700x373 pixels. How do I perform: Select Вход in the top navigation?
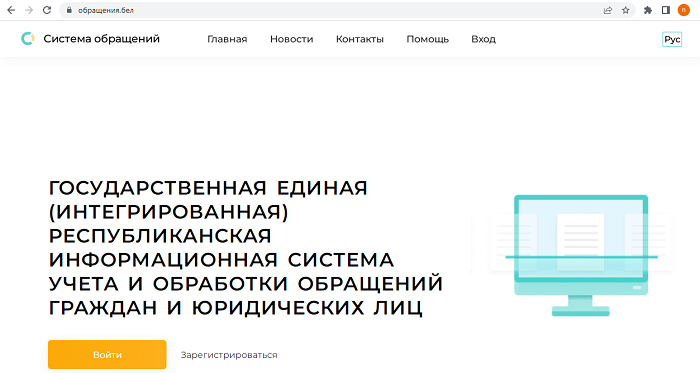point(483,39)
